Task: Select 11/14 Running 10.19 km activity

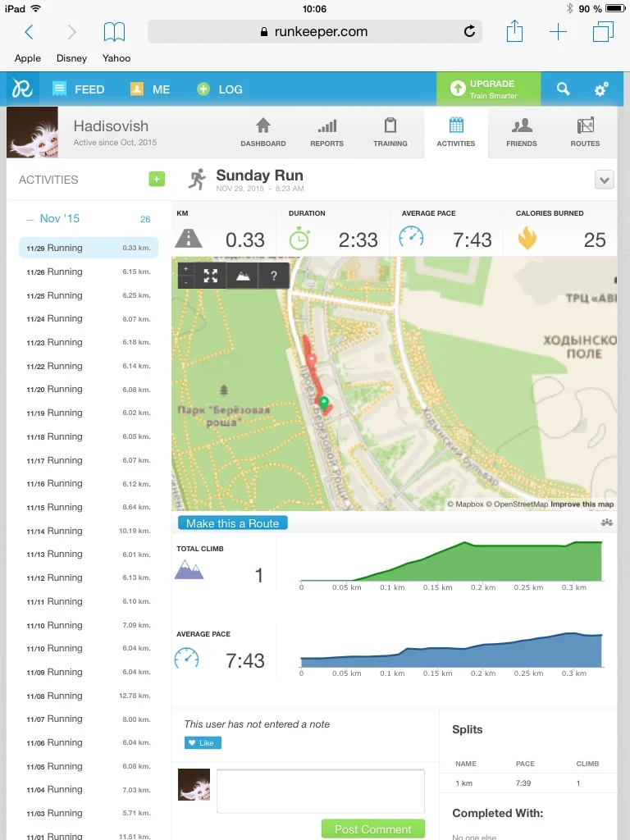Action: coord(89,531)
